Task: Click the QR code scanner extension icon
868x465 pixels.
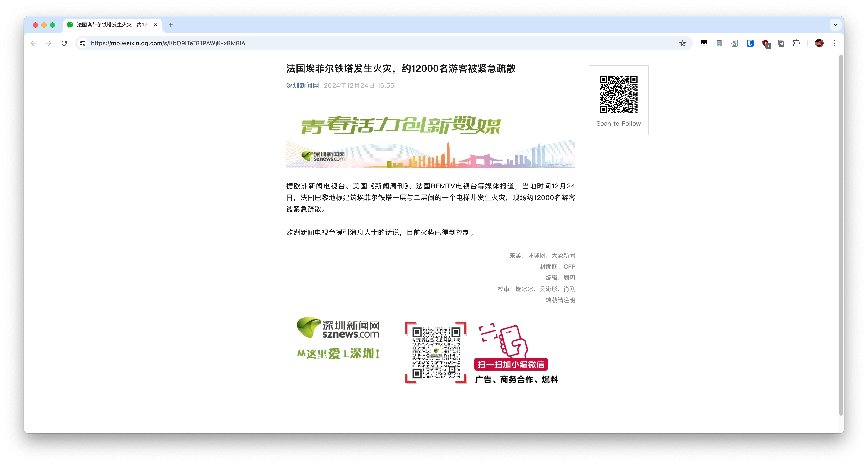Action: (719, 43)
